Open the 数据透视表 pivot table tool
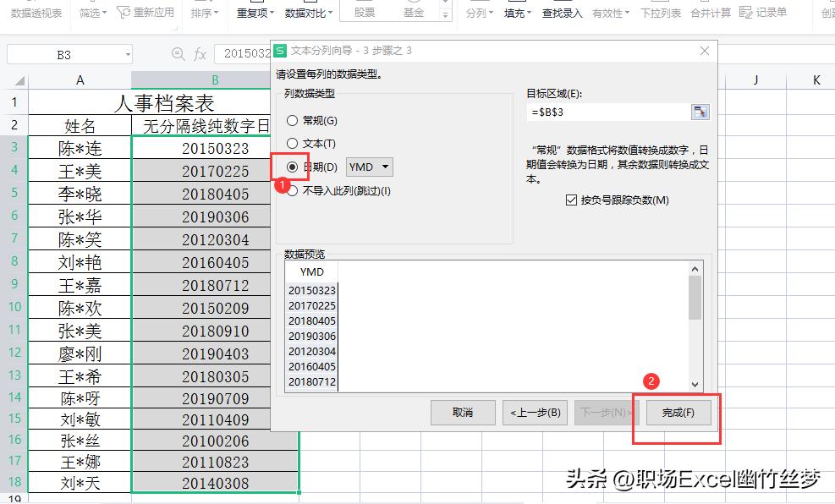The width and height of the screenshot is (835, 504). [36, 12]
